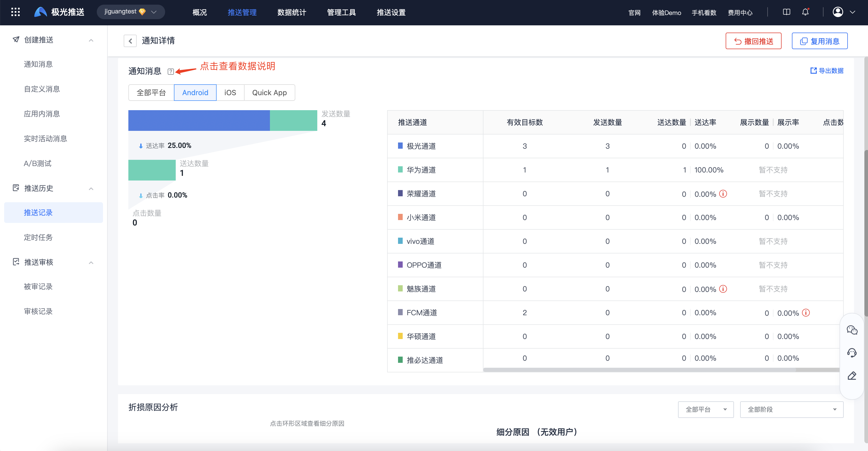Open 数据统计 in top navigation
The height and width of the screenshot is (451, 868).
(x=292, y=12)
